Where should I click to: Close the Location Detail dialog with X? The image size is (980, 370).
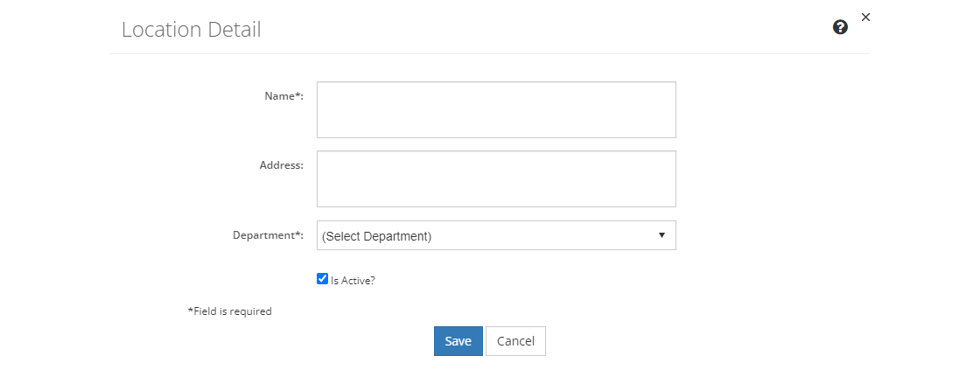click(865, 17)
